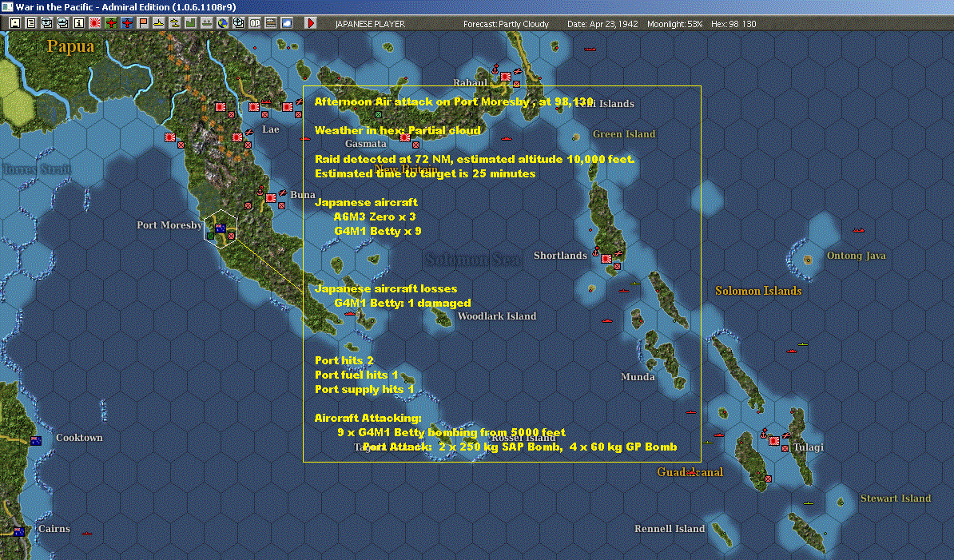This screenshot has height=560, width=954.
Task: Open the globe toolbar icon
Action: (x=223, y=23)
